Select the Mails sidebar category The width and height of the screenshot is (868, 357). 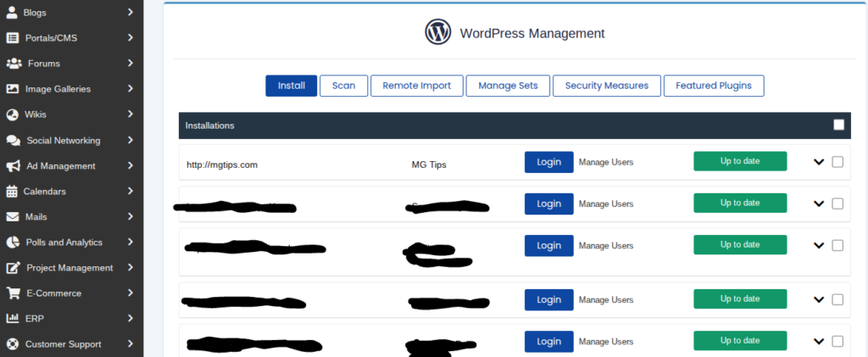(71, 217)
